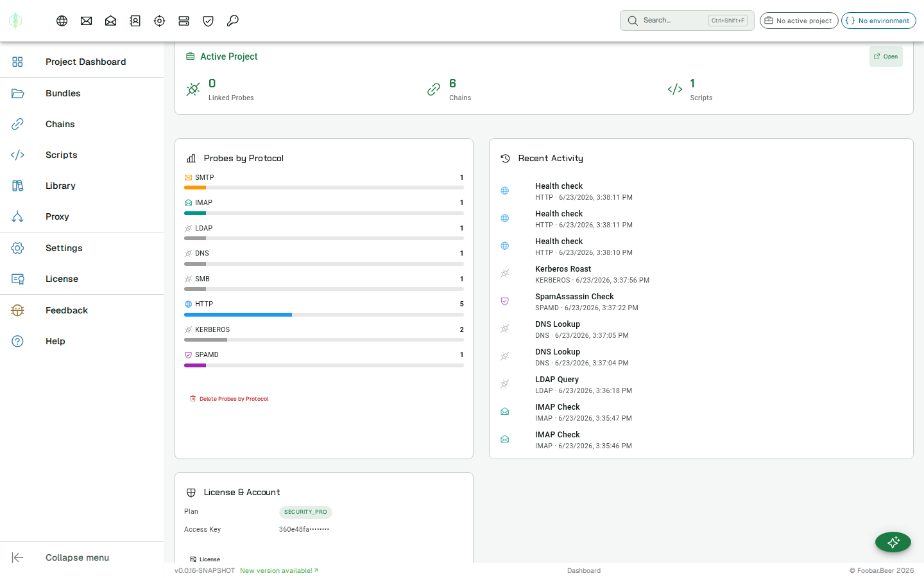Click the green sparkle assistant floating button
The width and height of the screenshot is (924, 578).
893,542
